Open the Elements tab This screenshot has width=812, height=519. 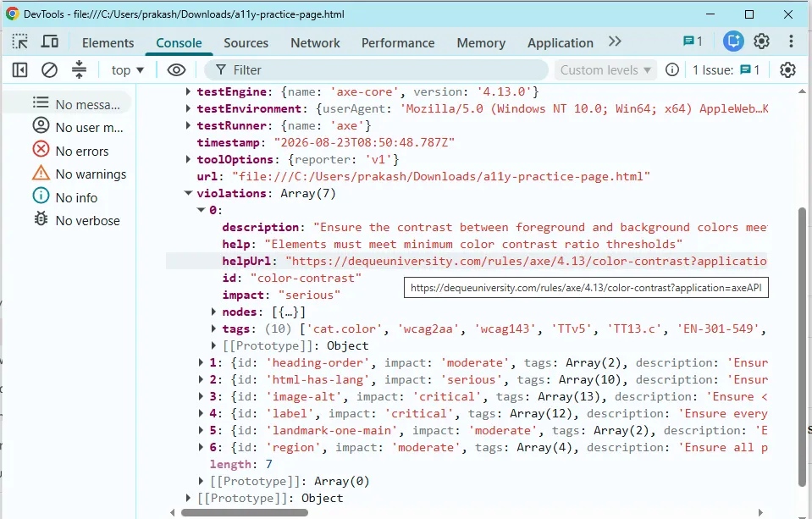[108, 43]
